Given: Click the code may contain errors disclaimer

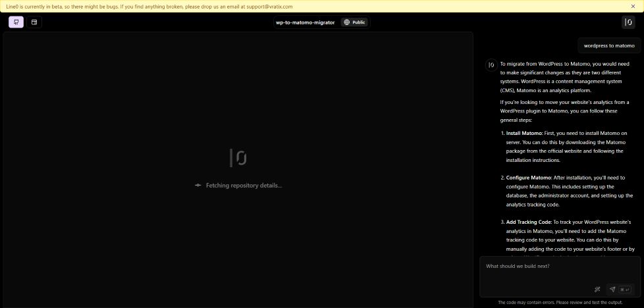Looking at the screenshot, I should [560, 302].
